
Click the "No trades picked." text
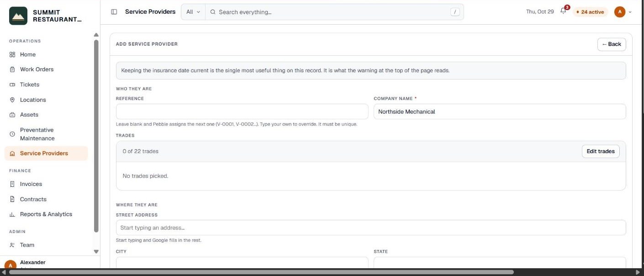pos(145,176)
